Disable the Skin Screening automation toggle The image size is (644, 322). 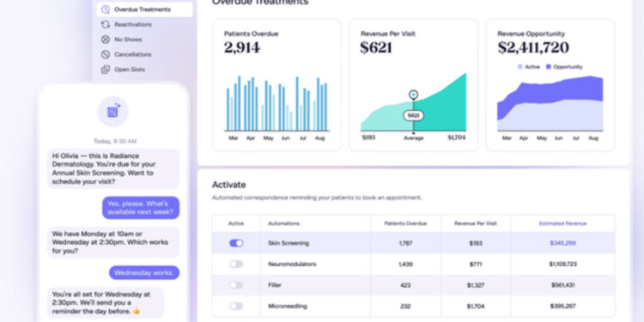(x=236, y=243)
